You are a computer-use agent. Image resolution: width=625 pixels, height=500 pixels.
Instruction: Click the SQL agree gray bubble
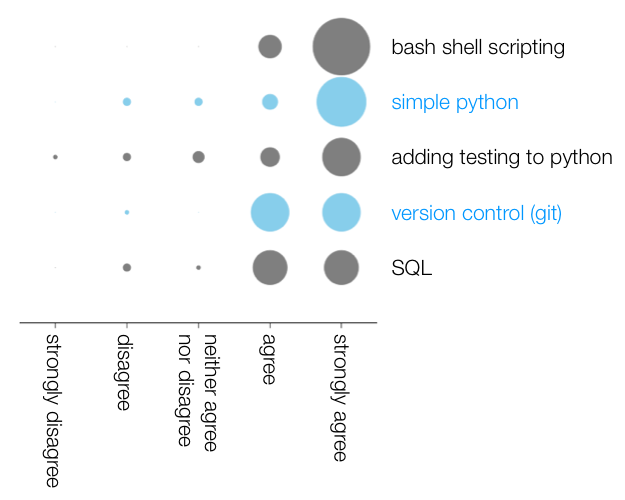[270, 268]
